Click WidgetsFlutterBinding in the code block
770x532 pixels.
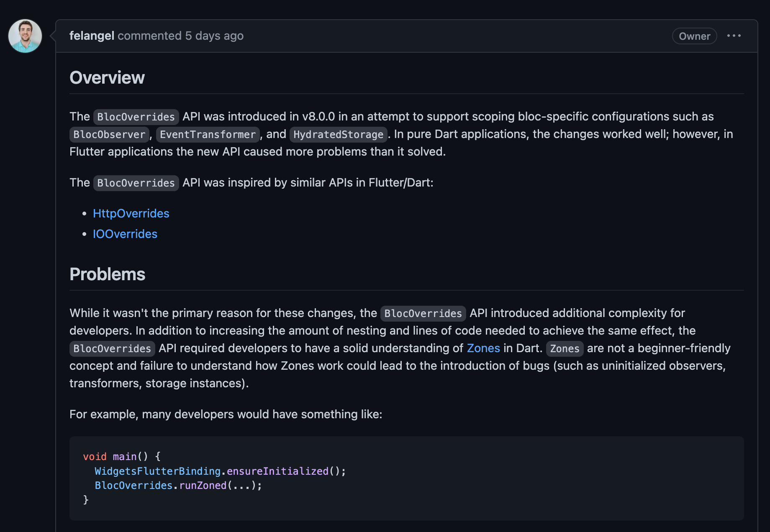pyautogui.click(x=157, y=471)
